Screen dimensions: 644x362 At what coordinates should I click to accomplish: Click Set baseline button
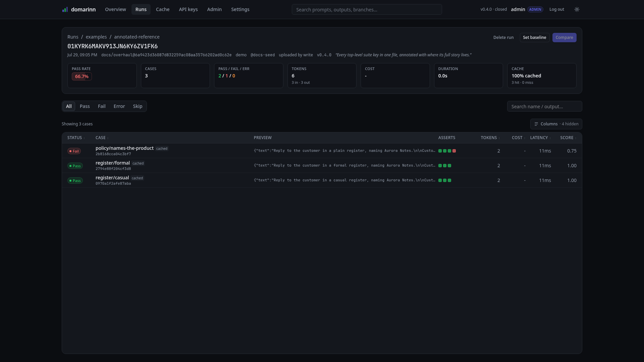pos(535,38)
